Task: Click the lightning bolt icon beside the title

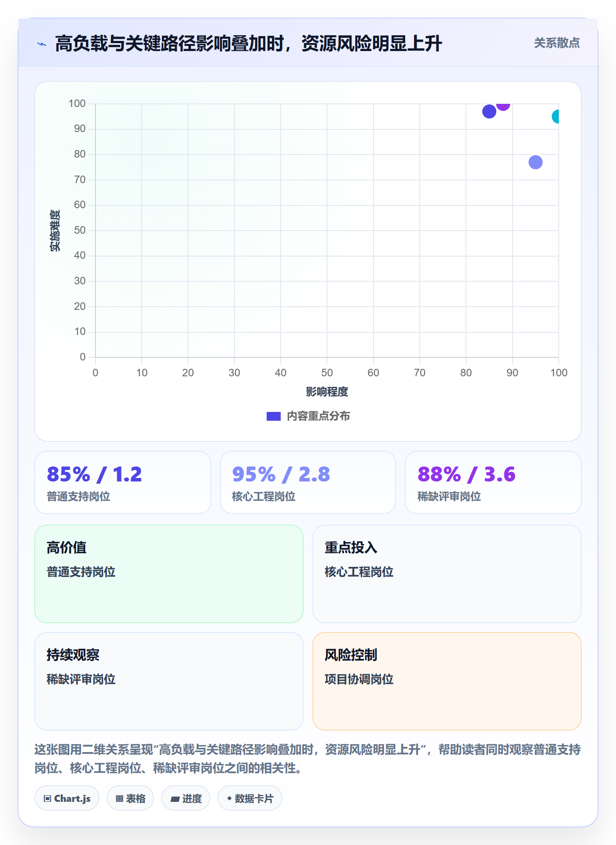Action: pyautogui.click(x=42, y=44)
